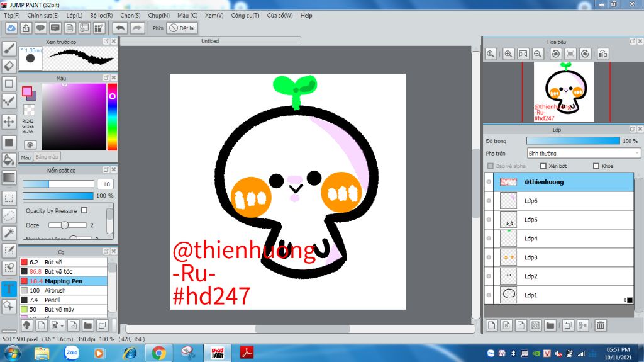Viewport: 644px width, 362px height.
Task: Click navigator preview thumbnail
Action: click(x=564, y=92)
